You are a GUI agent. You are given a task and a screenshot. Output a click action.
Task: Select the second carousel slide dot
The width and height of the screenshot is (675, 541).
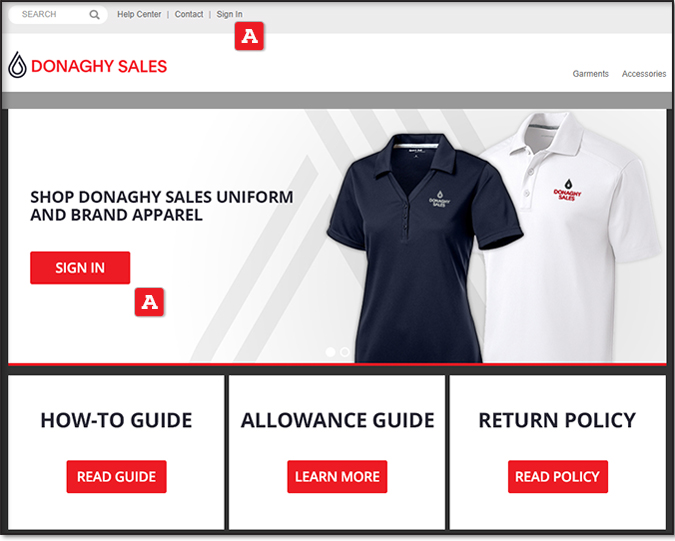[345, 352]
